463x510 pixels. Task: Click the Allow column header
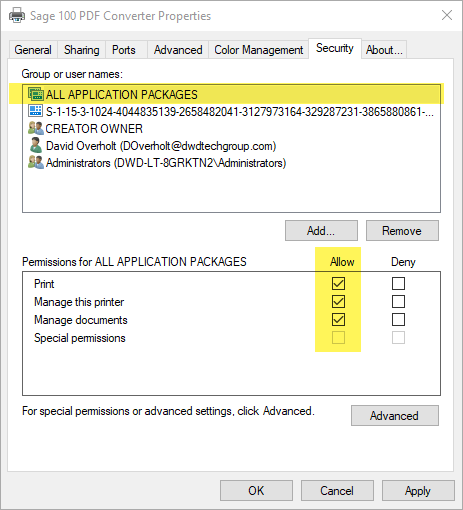tap(342, 262)
